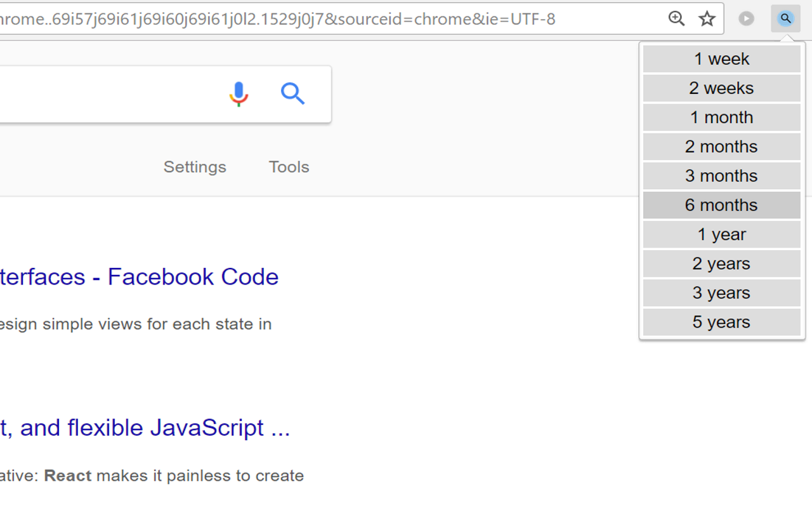Select the 3 months time range
The height and width of the screenshot is (508, 812).
(721, 175)
